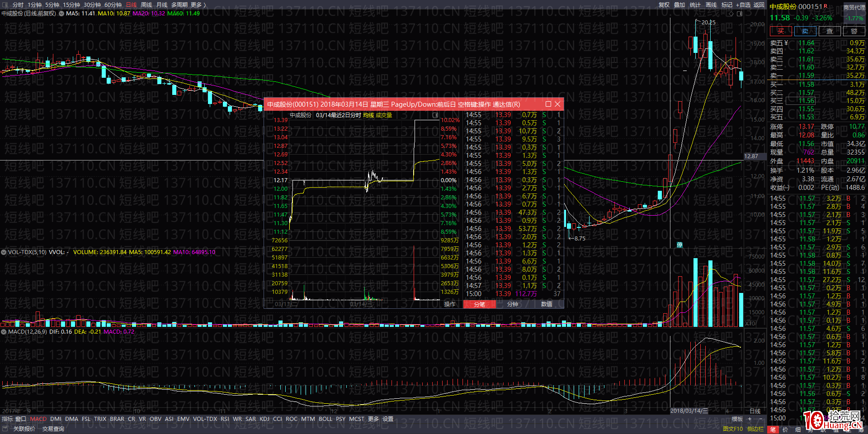The height and width of the screenshot is (434, 868).
Task: Toggle the MACD indicator round marker
Action: 4,332
